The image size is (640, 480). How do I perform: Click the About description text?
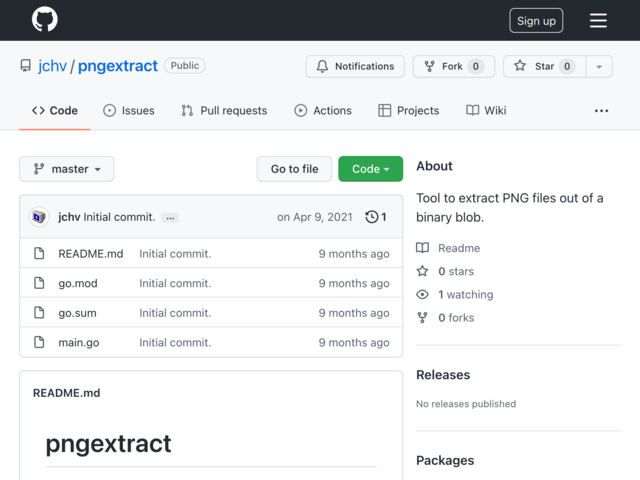pos(509,208)
